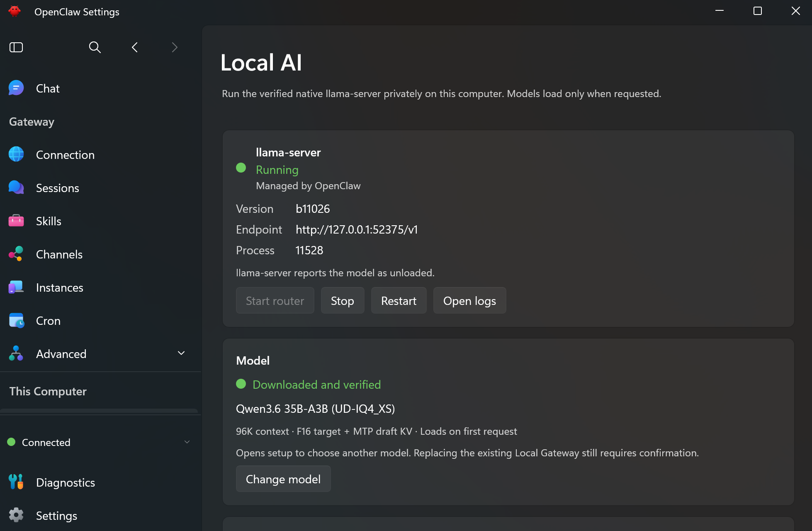Click the green Connected status dot
This screenshot has height=531, width=812.
pyautogui.click(x=12, y=442)
